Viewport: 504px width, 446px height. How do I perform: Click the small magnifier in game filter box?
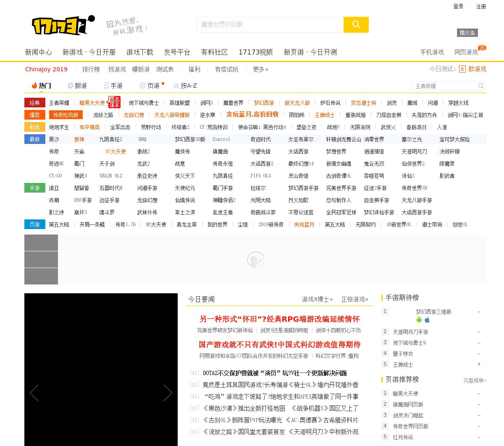tap(481, 86)
